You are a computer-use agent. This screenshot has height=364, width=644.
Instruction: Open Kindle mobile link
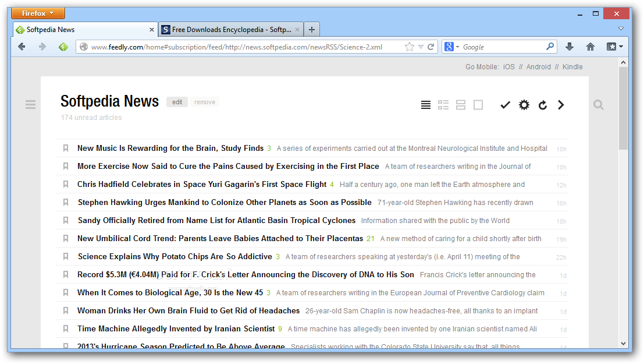click(x=572, y=66)
